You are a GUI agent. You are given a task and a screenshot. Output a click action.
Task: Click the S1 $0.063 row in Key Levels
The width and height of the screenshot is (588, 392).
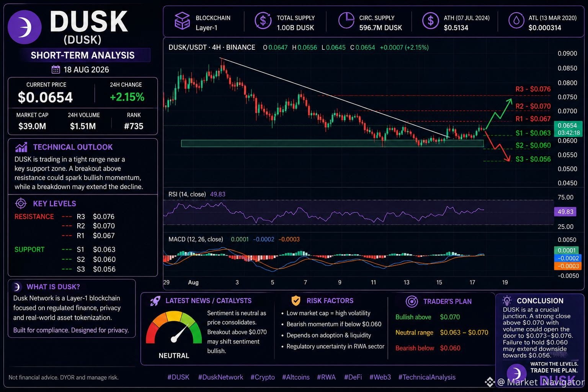[x=88, y=249]
